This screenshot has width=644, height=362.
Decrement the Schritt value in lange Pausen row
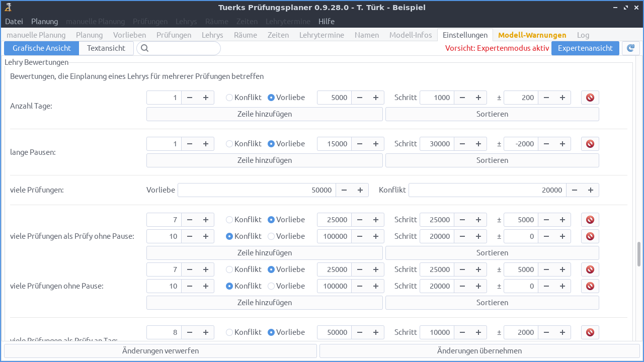click(462, 143)
